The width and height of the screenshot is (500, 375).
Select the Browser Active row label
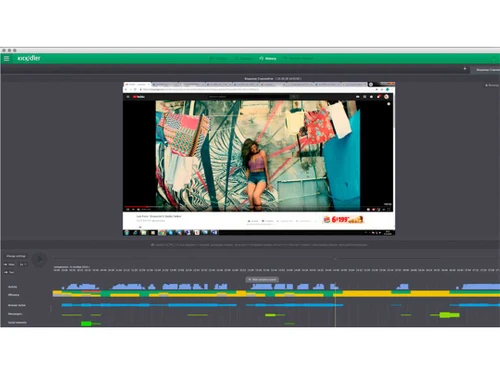[17, 305]
